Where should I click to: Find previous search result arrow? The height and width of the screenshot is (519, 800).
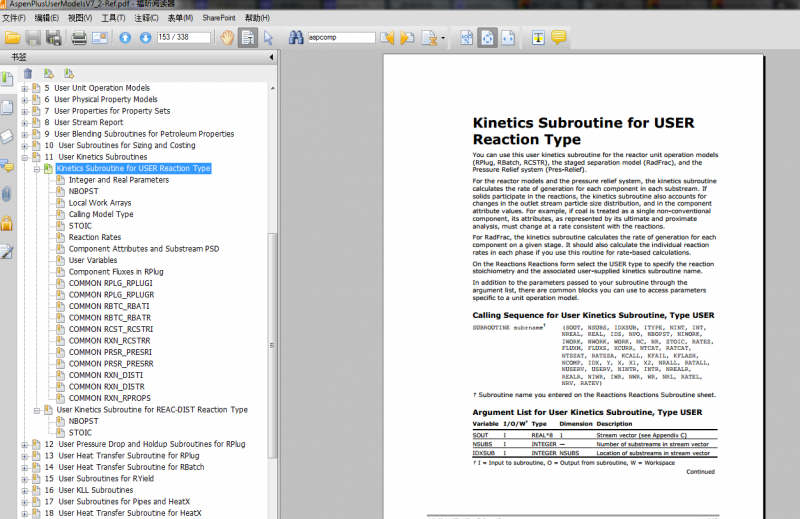point(387,38)
